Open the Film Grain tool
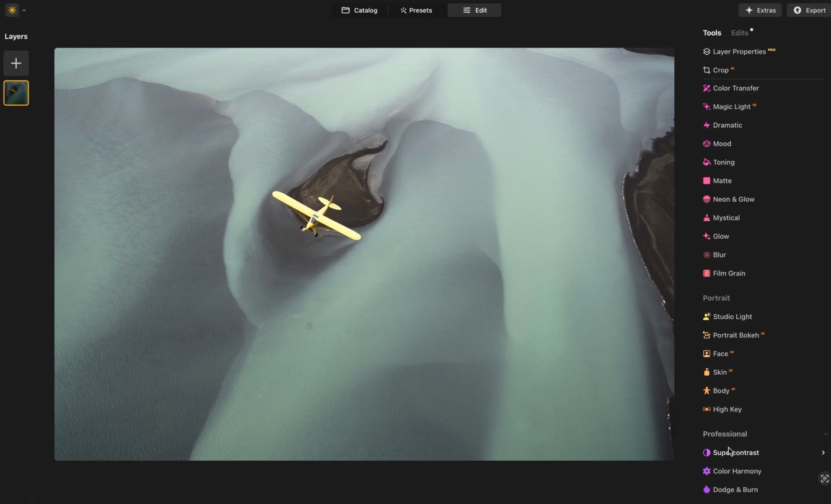 tap(724, 273)
